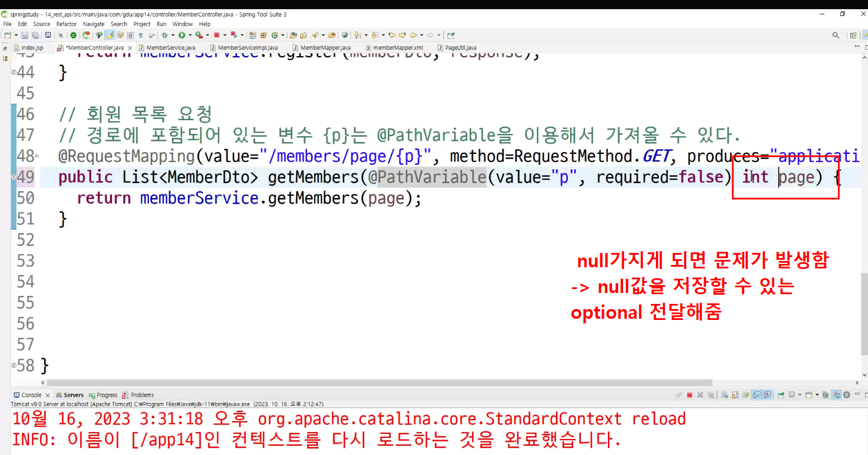Viewport: 868px width, 455px height.
Task: Open the File menu
Action: click(x=7, y=24)
